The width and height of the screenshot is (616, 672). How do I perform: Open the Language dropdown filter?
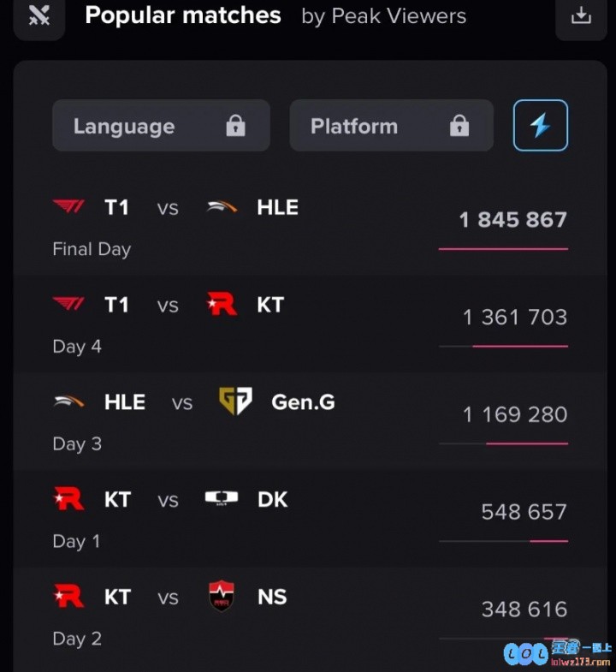(161, 125)
